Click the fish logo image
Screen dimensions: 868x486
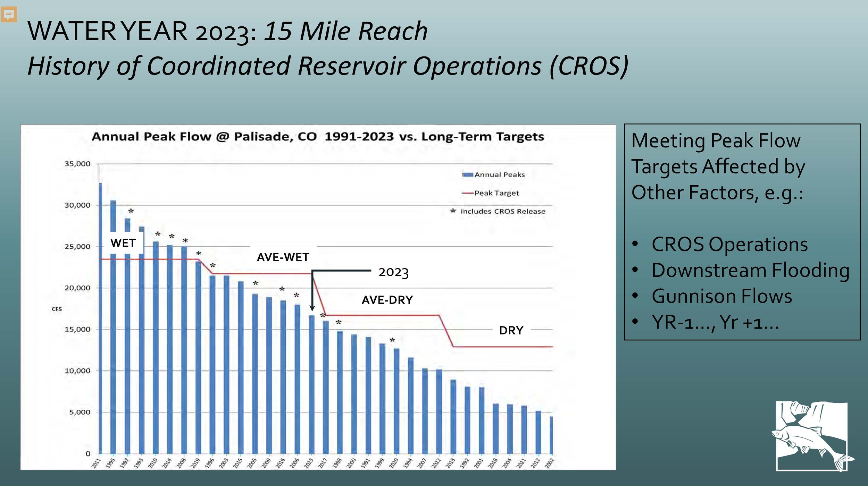coord(812,436)
